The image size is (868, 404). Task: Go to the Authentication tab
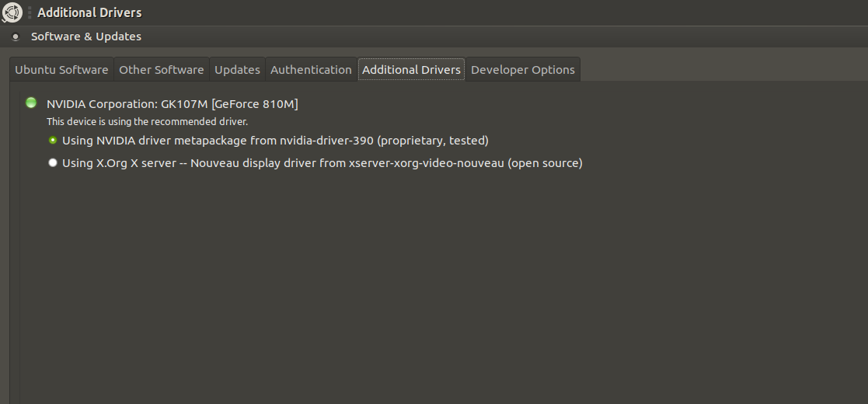pos(311,70)
